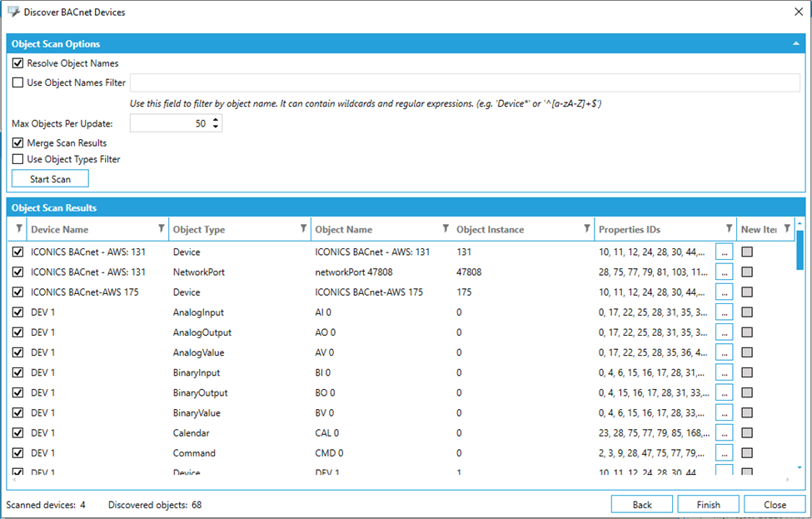Enable Use Object Types Filter
Screen dimensions: 812x519
pyautogui.click(x=17, y=159)
